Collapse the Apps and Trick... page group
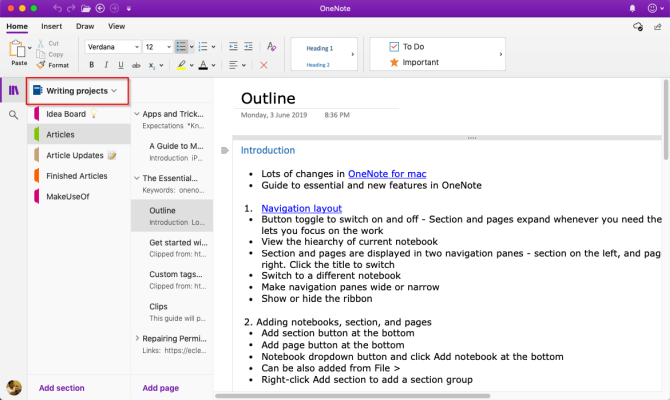This screenshot has width=670, height=400. pyautogui.click(x=137, y=114)
